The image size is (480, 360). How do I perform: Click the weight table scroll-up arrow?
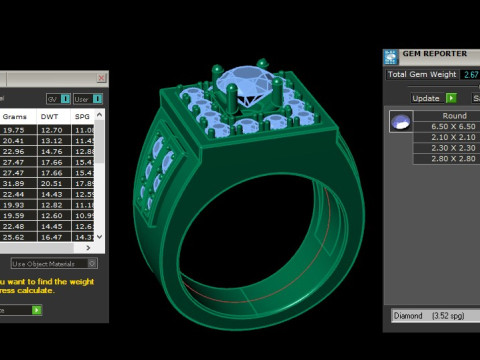point(99,115)
